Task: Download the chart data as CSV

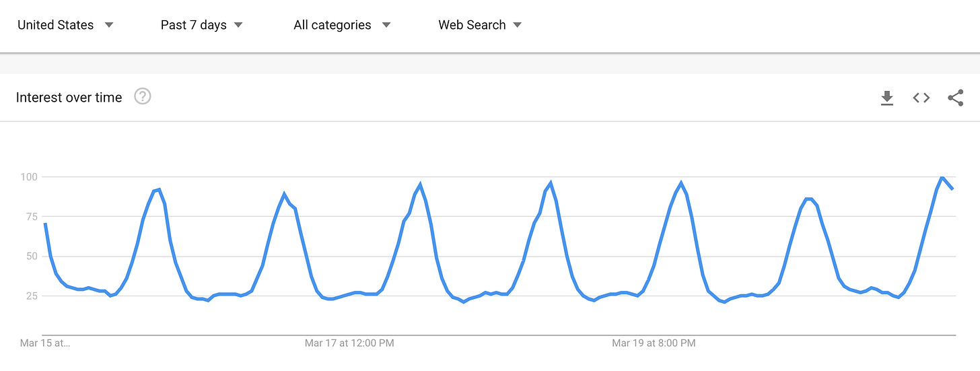Action: pyautogui.click(x=887, y=98)
